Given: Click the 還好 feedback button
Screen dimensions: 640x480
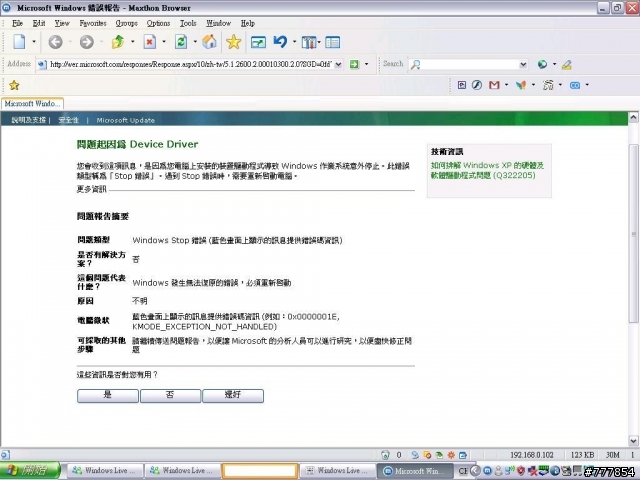Looking at the screenshot, I should tap(233, 396).
